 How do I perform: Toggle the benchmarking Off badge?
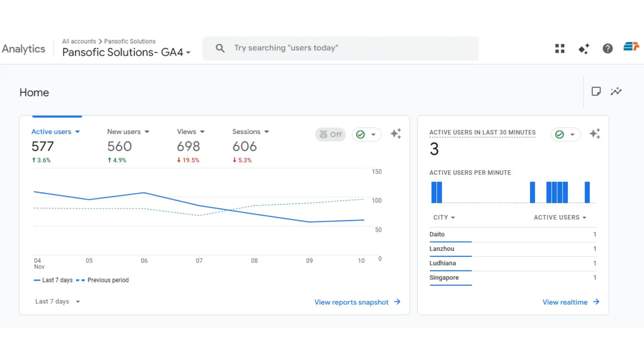[330, 134]
